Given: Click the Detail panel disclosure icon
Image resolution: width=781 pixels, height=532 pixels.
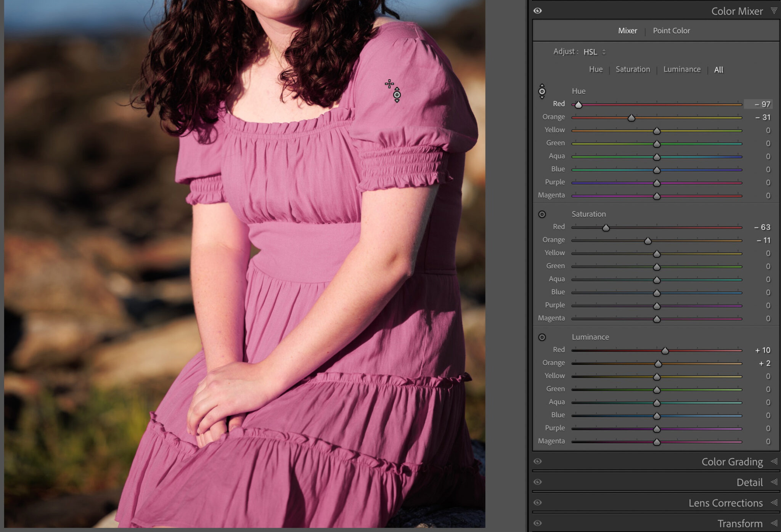Looking at the screenshot, I should coord(774,482).
